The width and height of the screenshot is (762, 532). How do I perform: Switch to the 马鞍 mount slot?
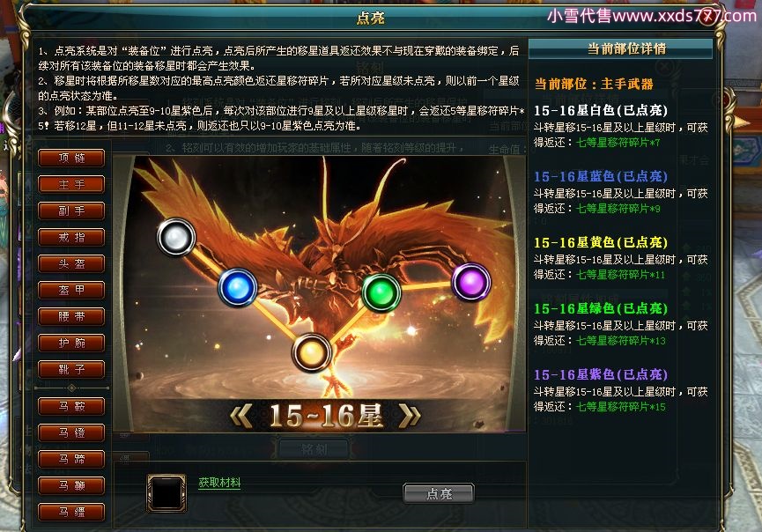pos(71,406)
